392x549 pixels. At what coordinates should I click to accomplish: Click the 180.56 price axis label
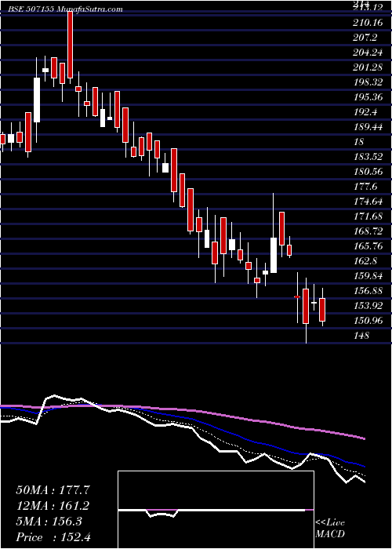[x=368, y=172]
